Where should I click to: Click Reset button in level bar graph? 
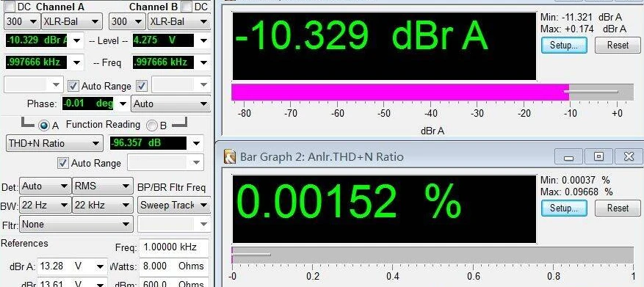tap(618, 46)
